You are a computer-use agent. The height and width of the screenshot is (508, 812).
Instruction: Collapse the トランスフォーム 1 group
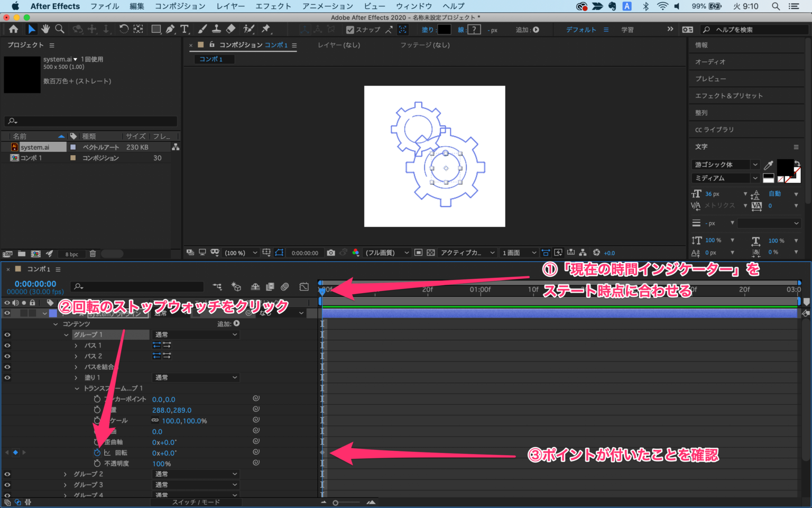tap(76, 388)
